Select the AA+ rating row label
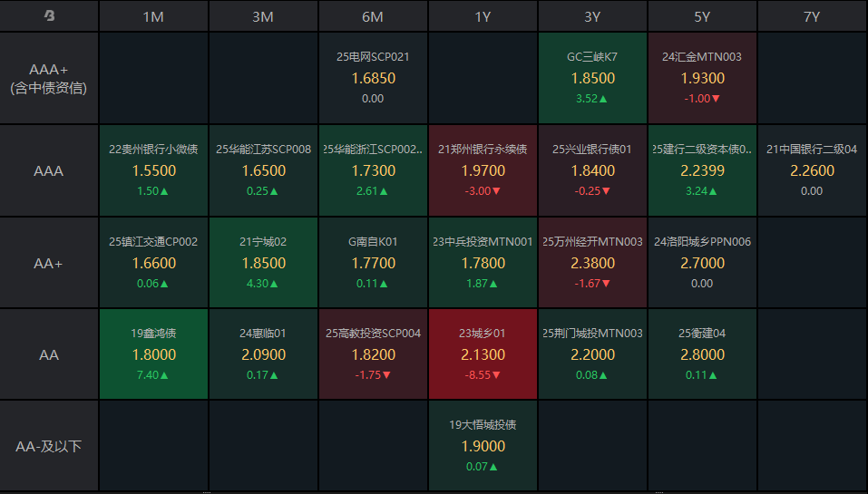 tap(49, 263)
